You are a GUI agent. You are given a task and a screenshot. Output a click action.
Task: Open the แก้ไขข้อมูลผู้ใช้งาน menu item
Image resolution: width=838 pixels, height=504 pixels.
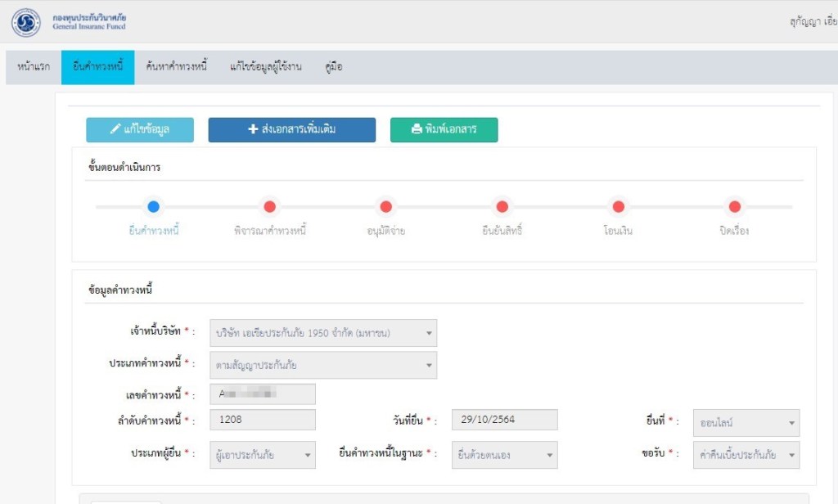[x=266, y=67]
